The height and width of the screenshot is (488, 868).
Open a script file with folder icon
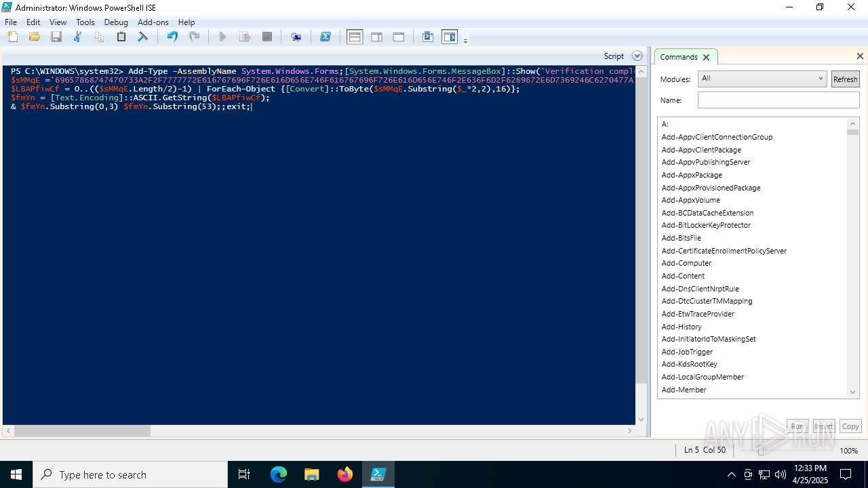point(35,37)
